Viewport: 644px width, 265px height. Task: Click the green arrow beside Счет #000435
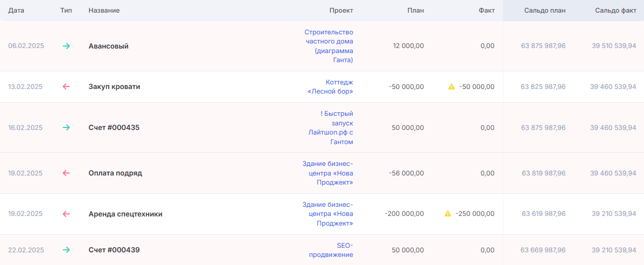pos(66,127)
